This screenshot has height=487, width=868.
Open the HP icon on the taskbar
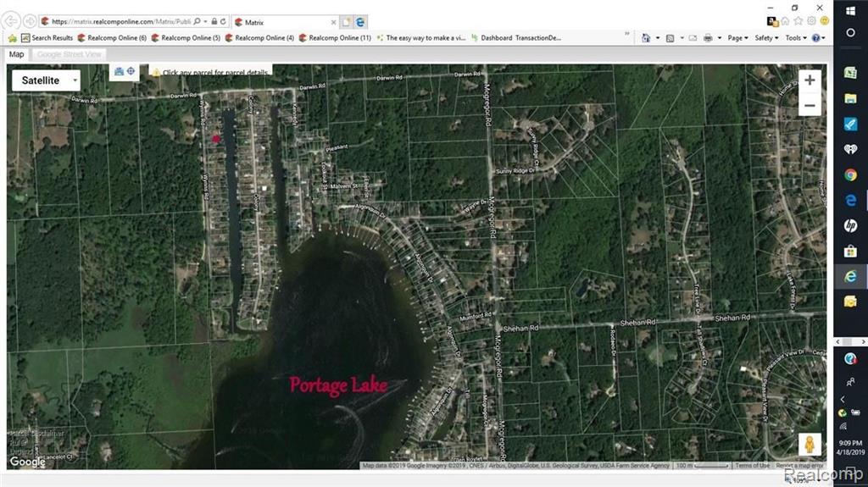click(x=850, y=225)
